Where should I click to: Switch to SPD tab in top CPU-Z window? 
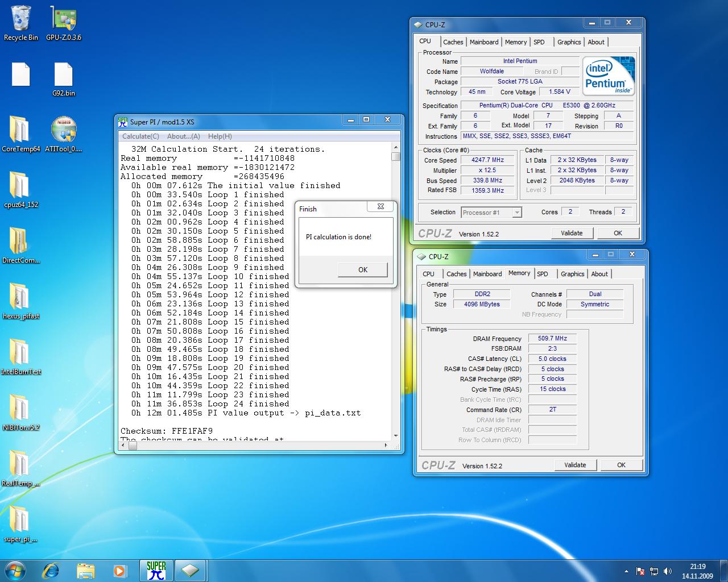[x=539, y=42]
